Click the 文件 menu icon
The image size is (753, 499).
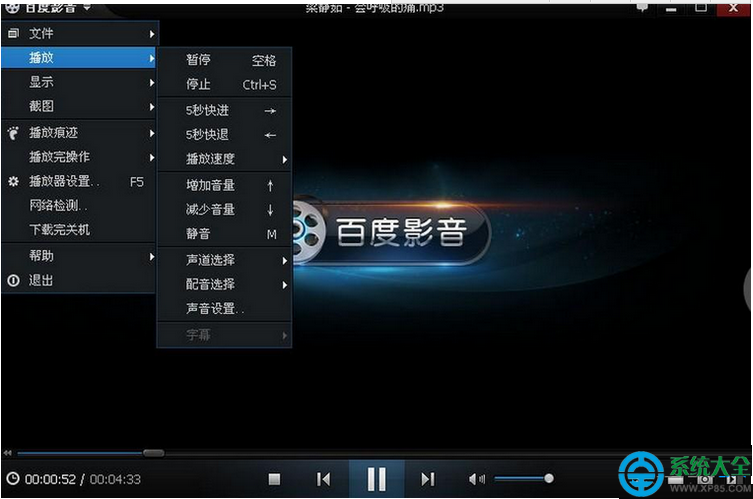coord(13,33)
